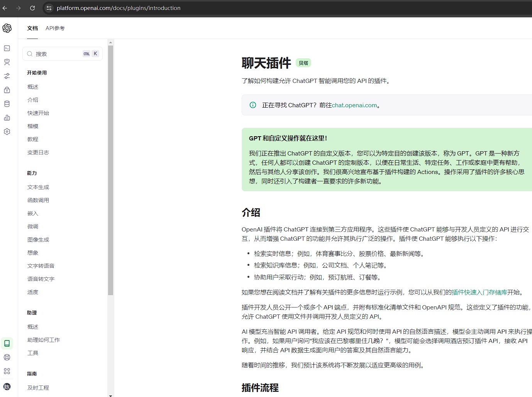Click the 介绍 heading in main content
This screenshot has width=532, height=397.
(x=251, y=213)
